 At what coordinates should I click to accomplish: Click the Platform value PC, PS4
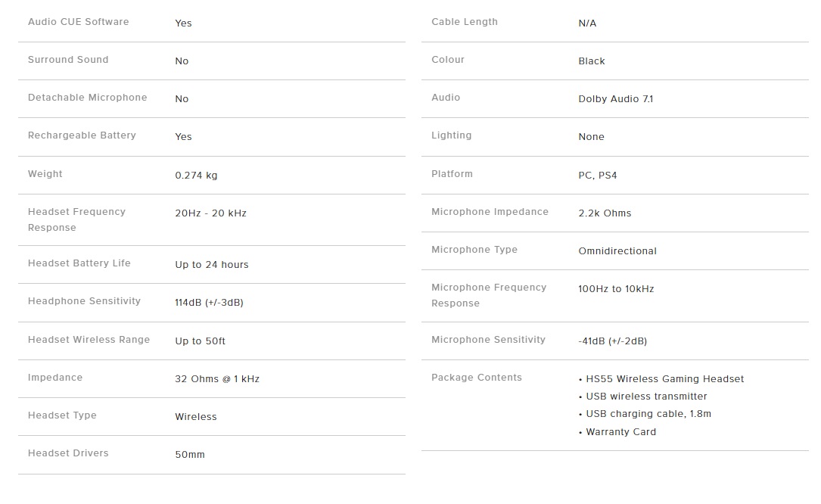click(598, 176)
